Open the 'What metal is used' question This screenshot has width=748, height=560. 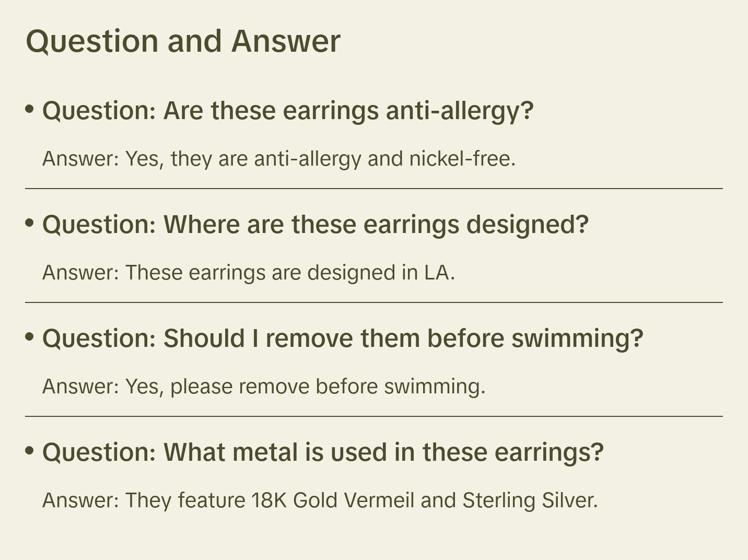pyautogui.click(x=322, y=452)
